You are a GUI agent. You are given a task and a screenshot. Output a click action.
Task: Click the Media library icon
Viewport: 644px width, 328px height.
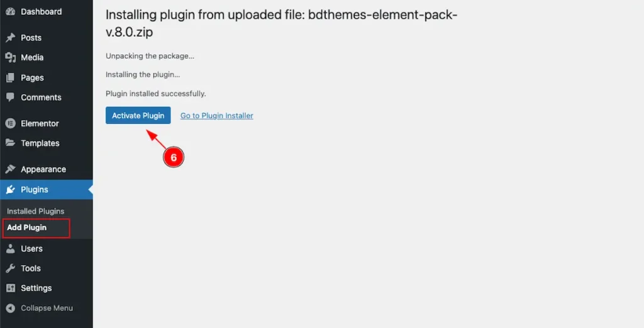coord(10,58)
